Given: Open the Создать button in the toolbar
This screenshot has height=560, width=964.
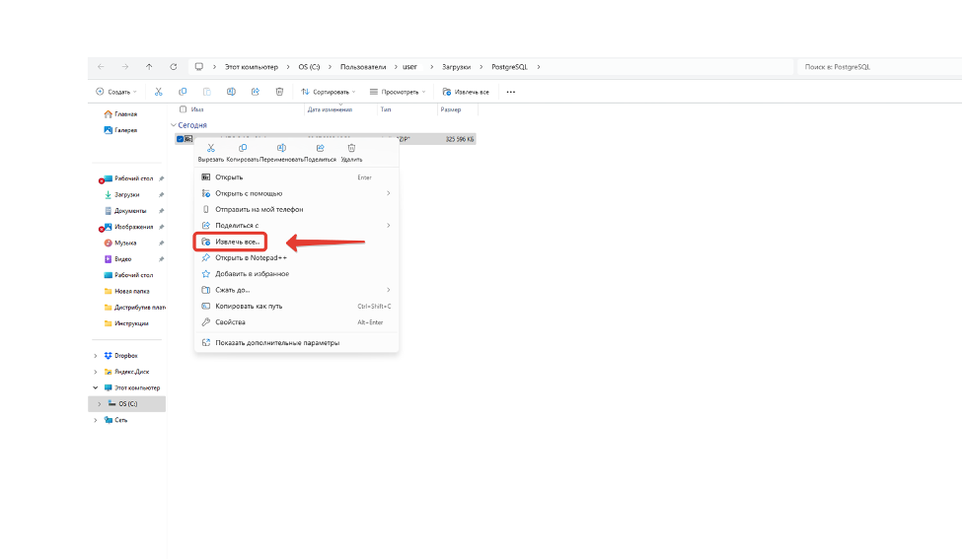Looking at the screenshot, I should pyautogui.click(x=115, y=92).
